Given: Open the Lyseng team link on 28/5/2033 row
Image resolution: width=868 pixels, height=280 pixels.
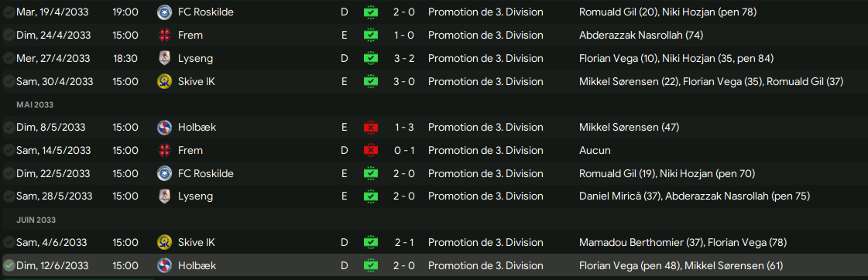Looking at the screenshot, I should pyautogui.click(x=195, y=196).
